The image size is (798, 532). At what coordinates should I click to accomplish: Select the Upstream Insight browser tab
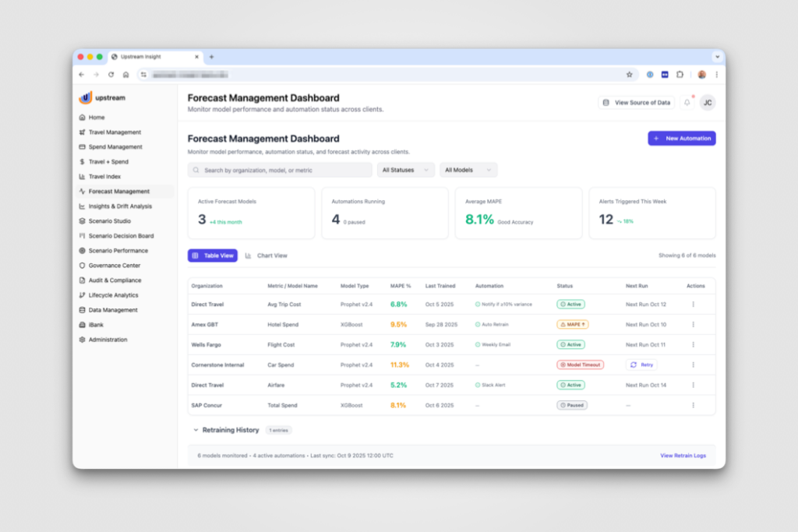pyautogui.click(x=155, y=56)
